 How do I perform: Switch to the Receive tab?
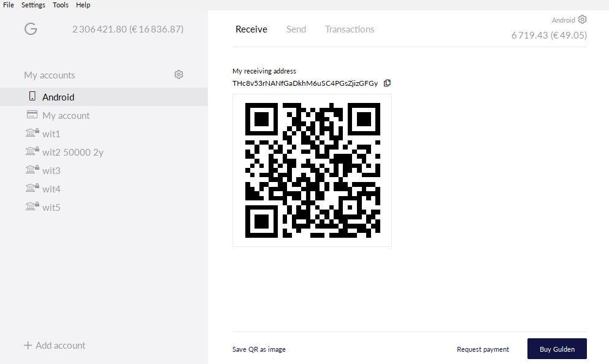coord(251,29)
